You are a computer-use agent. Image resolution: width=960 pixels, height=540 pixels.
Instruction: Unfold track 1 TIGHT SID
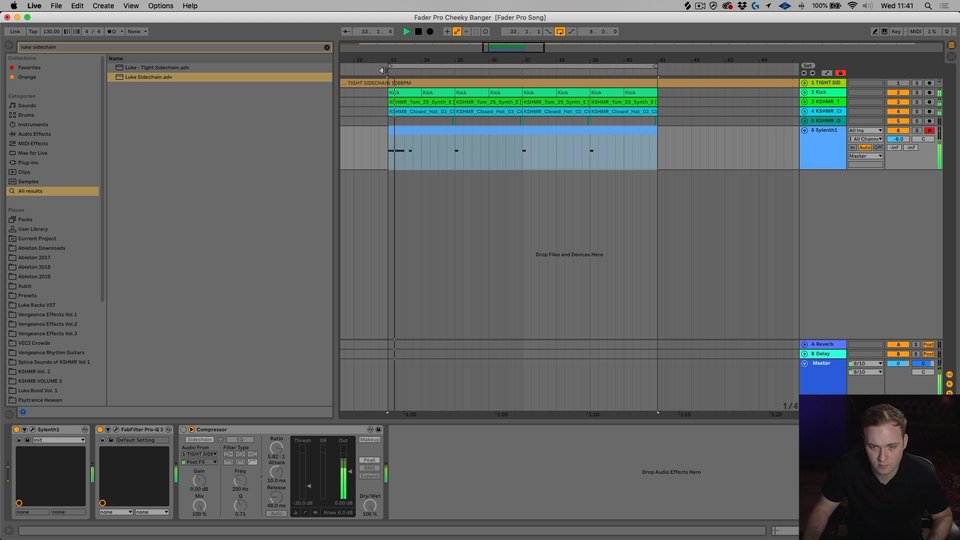[804, 83]
